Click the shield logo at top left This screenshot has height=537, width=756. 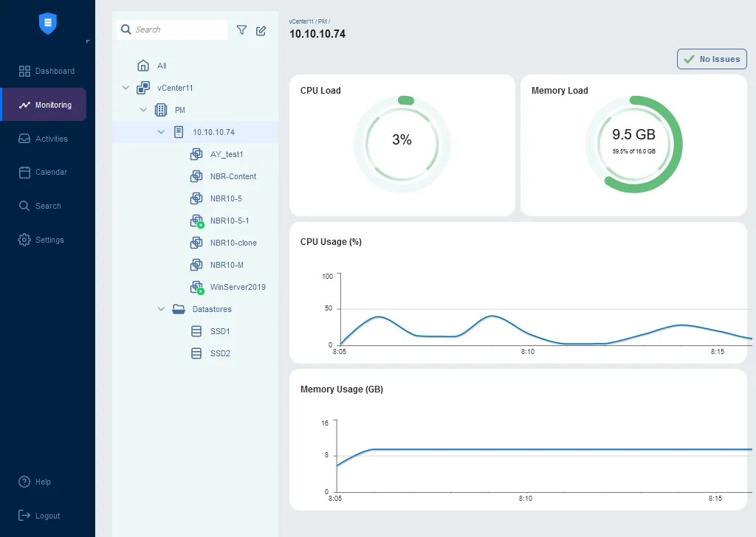(x=48, y=24)
